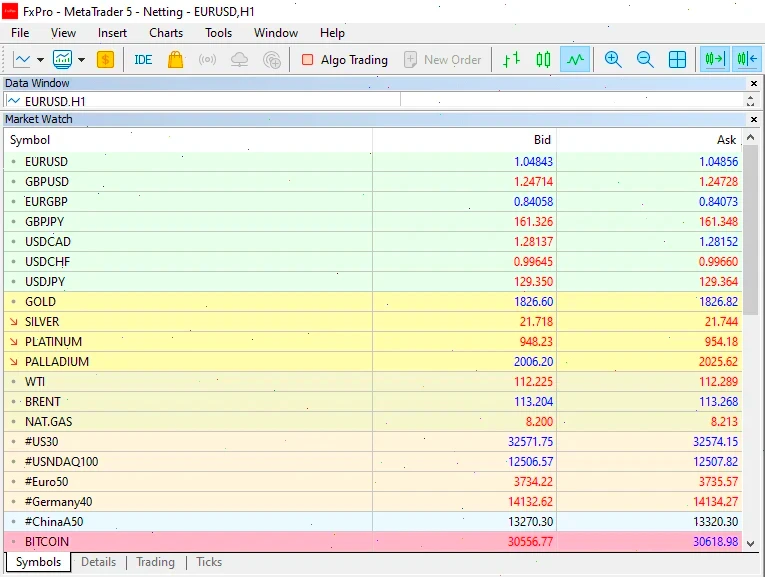Open the Charts menu
This screenshot has height=577, width=765.
click(166, 33)
